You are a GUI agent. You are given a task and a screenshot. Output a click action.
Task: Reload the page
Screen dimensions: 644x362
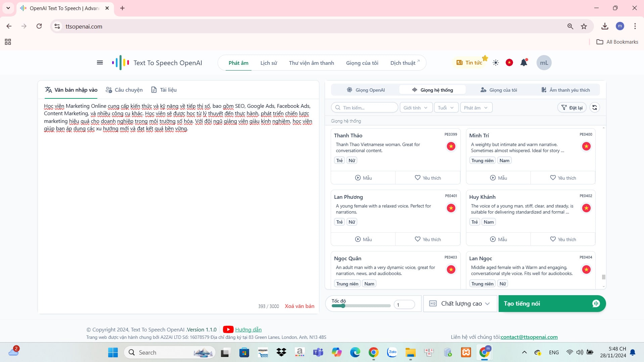click(39, 26)
